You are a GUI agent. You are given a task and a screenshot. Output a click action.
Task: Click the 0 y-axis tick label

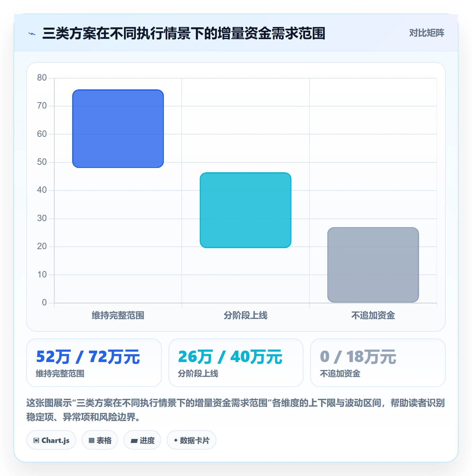pos(44,302)
